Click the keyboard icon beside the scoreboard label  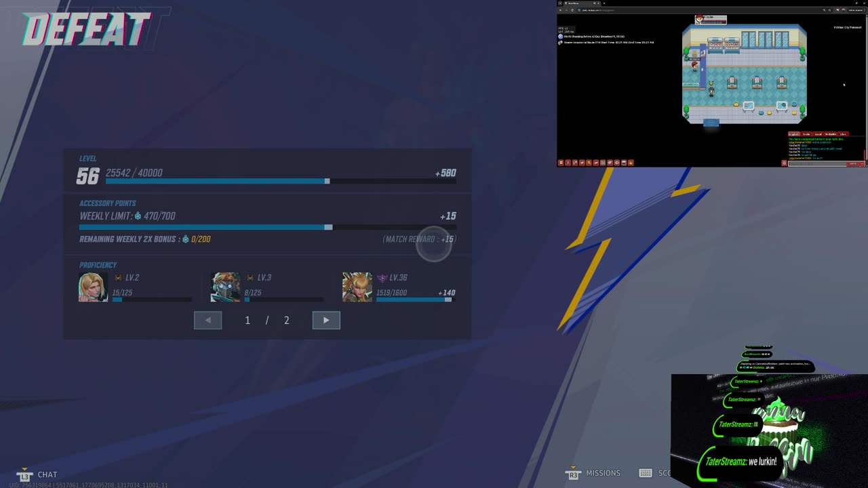click(646, 473)
